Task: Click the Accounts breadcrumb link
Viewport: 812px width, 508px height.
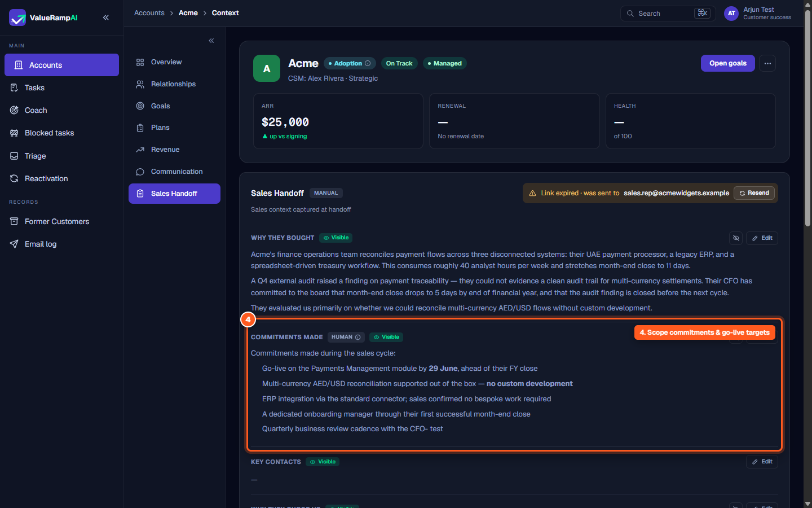Action: [149, 13]
